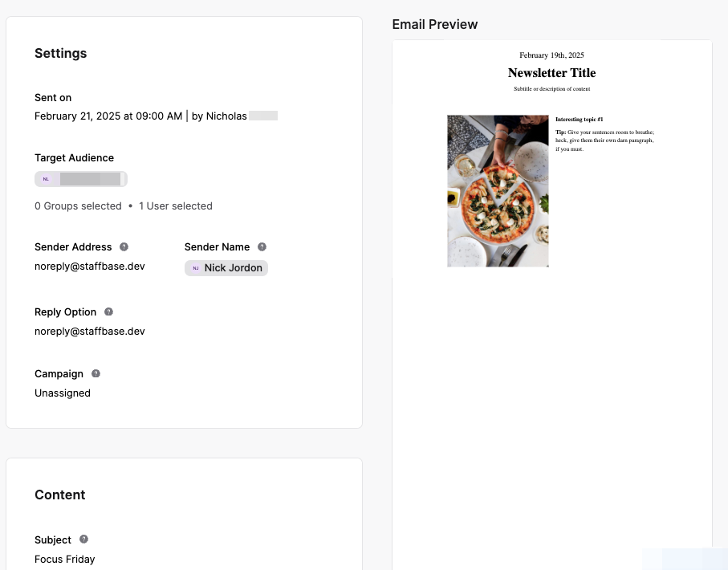
Task: Click the Unassigned campaign value
Action: [63, 393]
